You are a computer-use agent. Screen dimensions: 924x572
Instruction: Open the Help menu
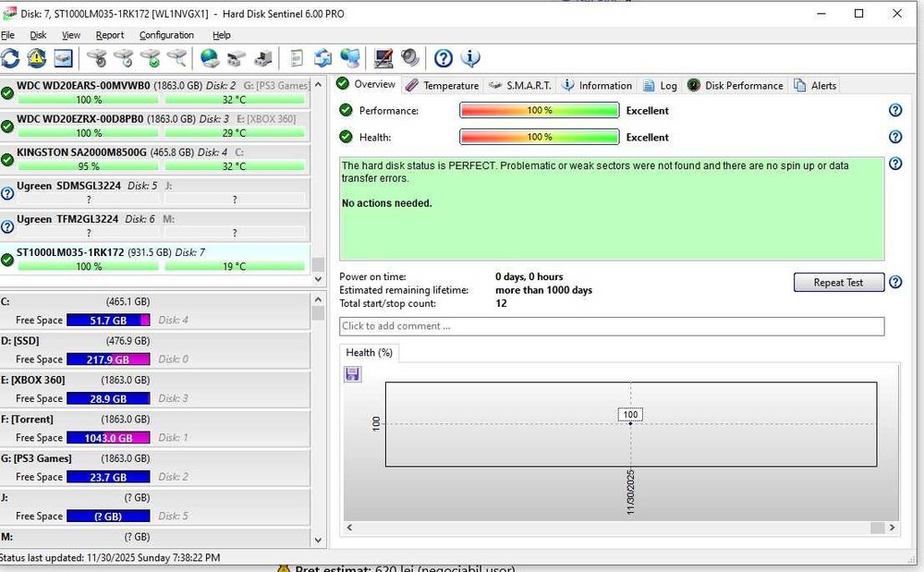click(x=221, y=35)
